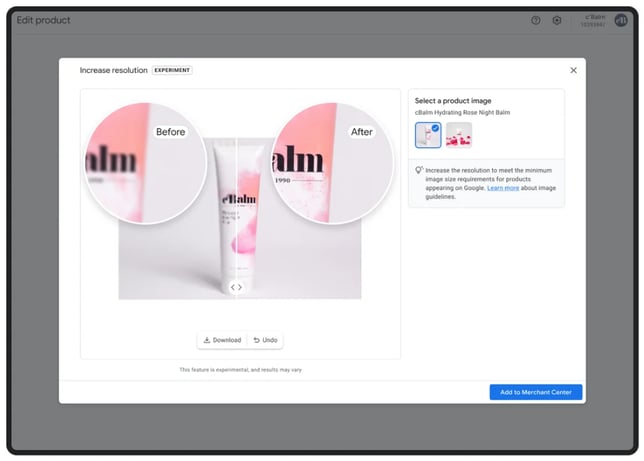
Task: Click the cBalm account name in header
Action: click(595, 17)
